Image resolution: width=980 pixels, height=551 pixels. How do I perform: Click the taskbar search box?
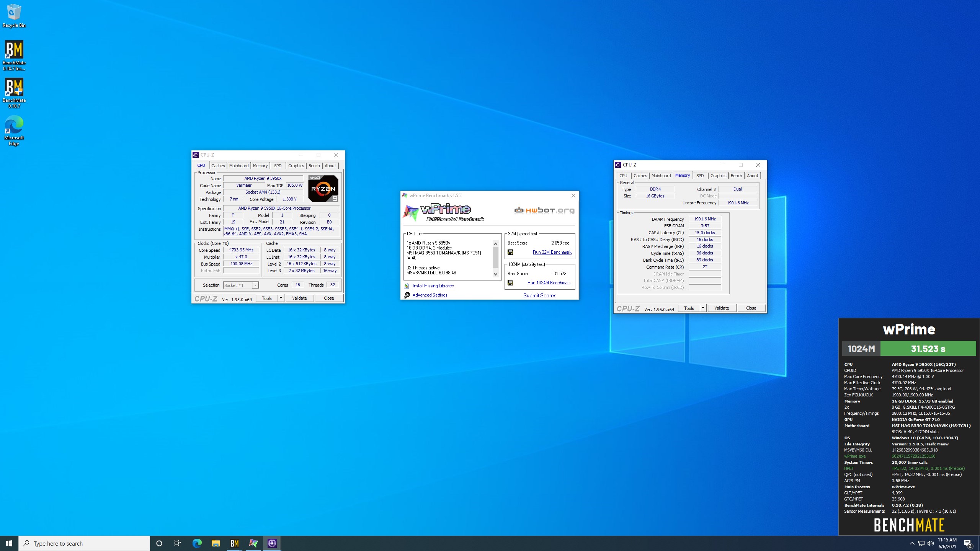click(84, 543)
